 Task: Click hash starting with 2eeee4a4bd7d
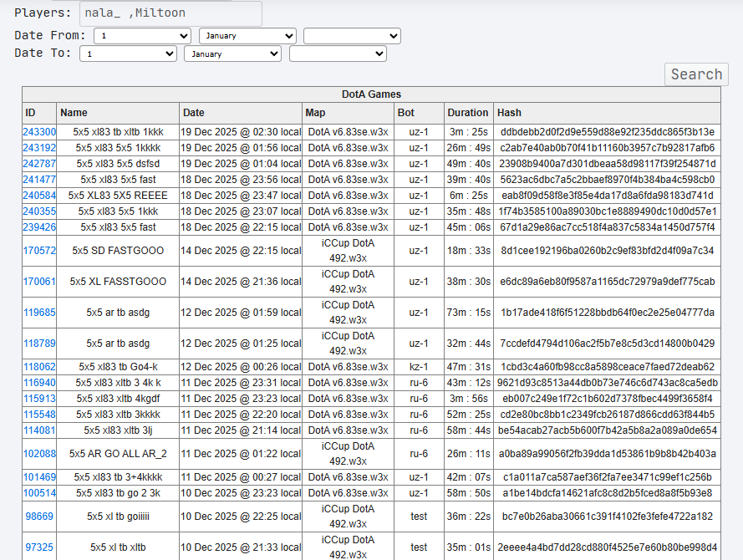[607, 547]
